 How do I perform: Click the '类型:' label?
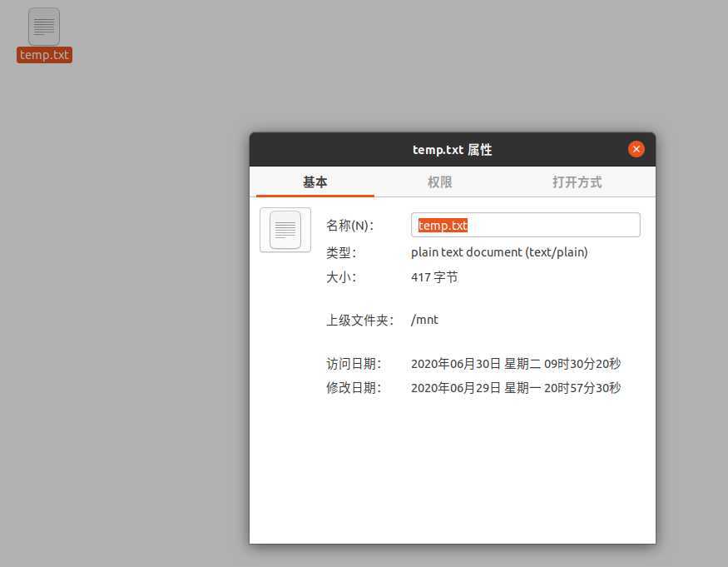341,252
